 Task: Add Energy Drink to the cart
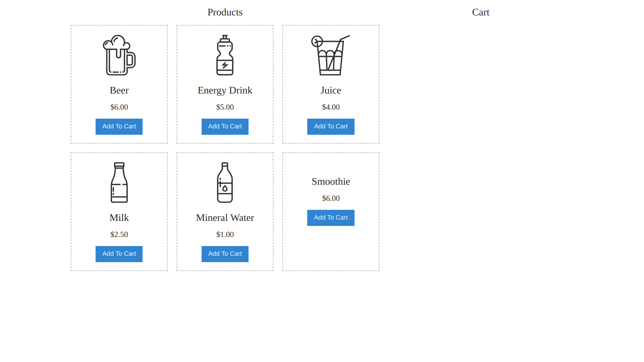(x=225, y=126)
